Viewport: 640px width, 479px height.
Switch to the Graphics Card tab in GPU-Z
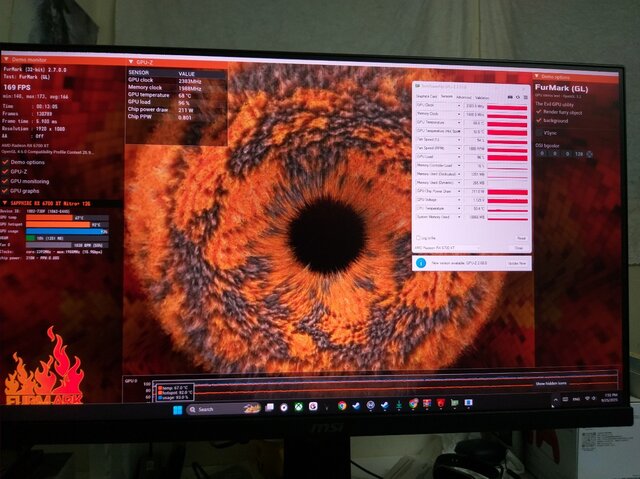(x=426, y=96)
